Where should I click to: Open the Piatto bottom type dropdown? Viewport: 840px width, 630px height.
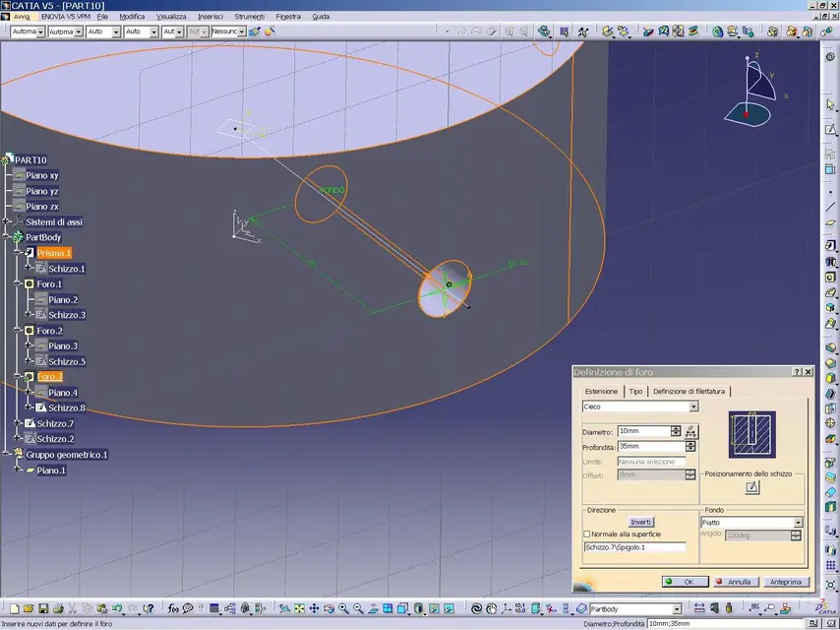798,523
